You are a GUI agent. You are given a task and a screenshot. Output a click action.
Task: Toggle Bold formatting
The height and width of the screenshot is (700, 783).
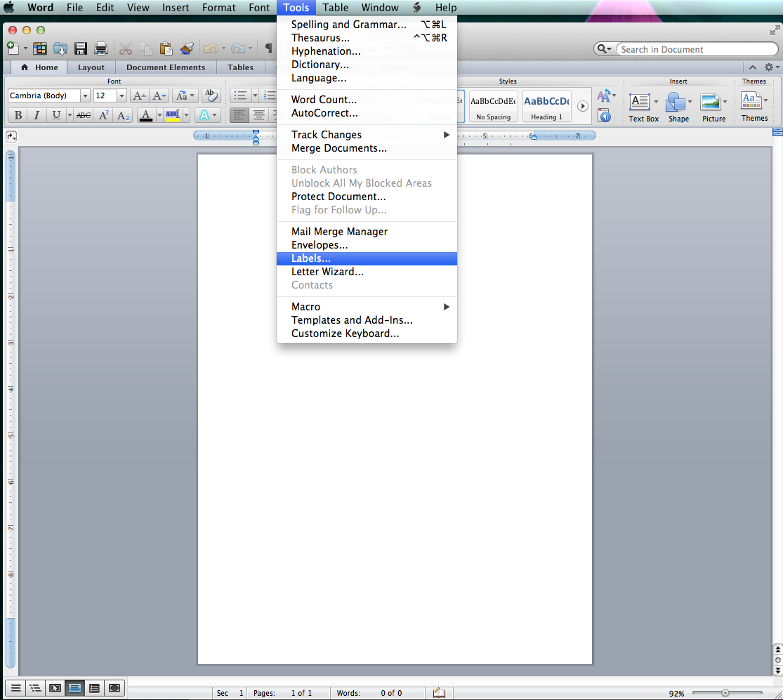pyautogui.click(x=18, y=115)
